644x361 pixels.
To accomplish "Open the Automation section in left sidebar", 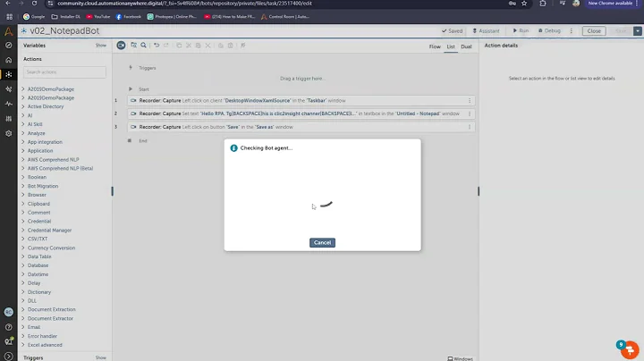I will click(8, 74).
